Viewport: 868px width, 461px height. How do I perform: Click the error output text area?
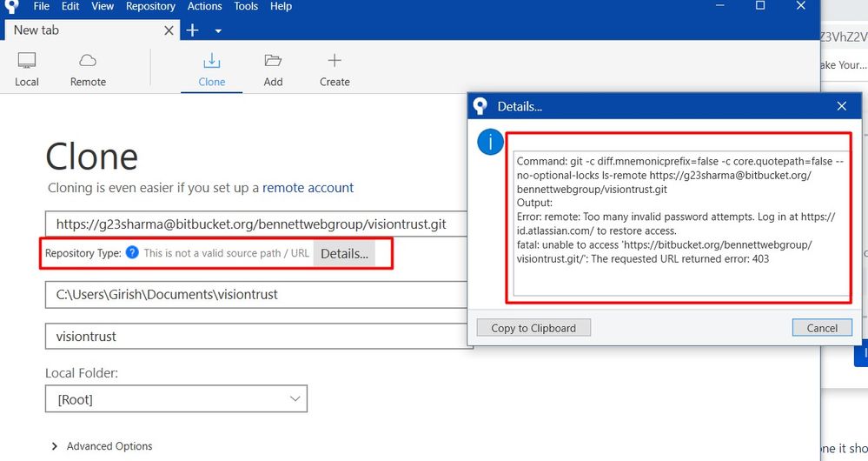point(681,224)
